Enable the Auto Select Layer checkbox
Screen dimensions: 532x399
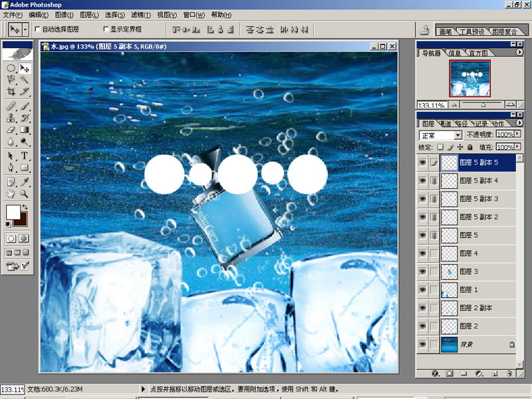point(37,29)
